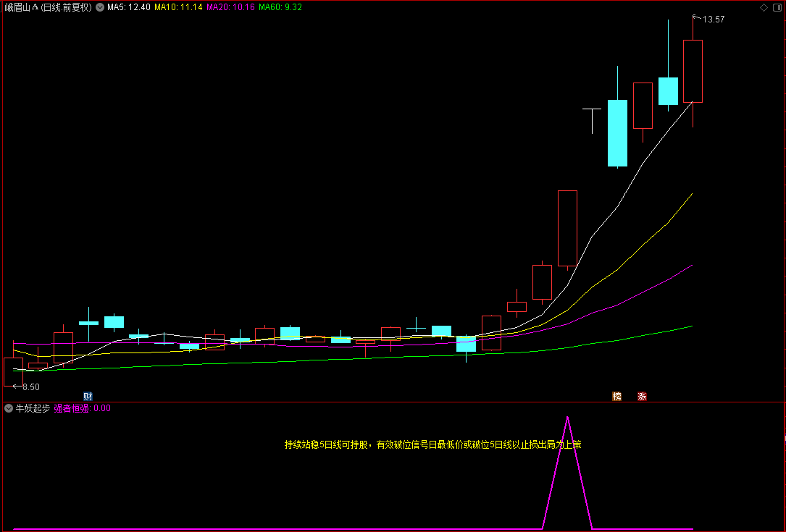This screenshot has height=532, width=786.
Task: Click the MA10: 11.14 label
Action: tap(178, 7)
